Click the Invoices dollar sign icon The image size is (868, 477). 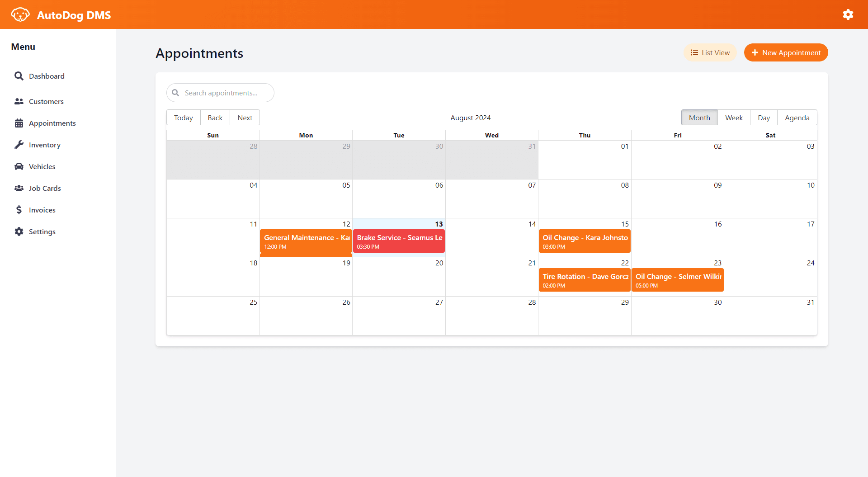(x=19, y=210)
